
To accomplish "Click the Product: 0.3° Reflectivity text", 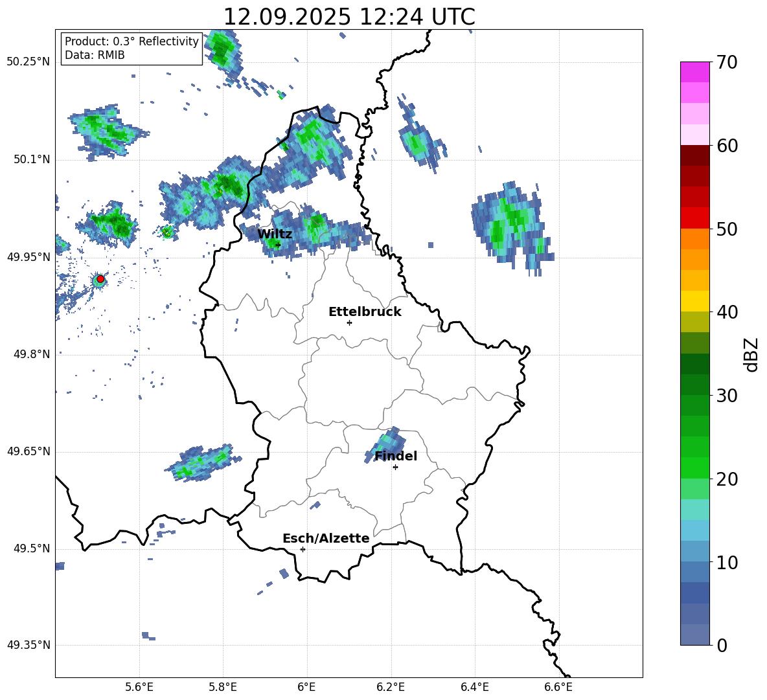I will [x=132, y=41].
